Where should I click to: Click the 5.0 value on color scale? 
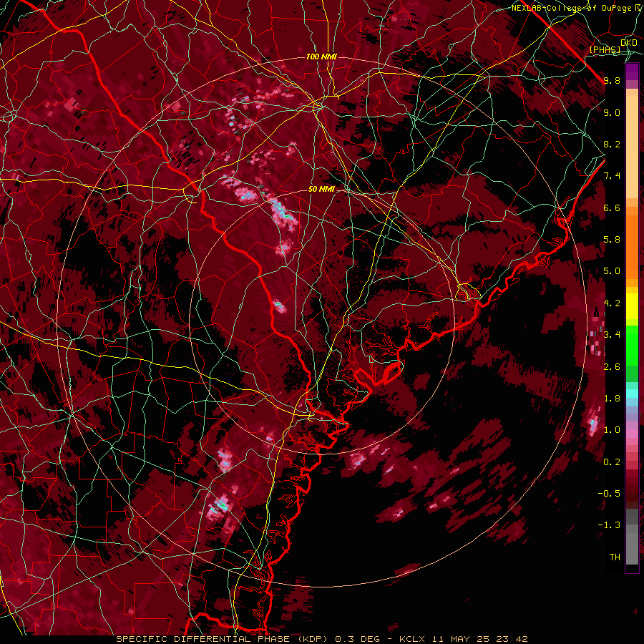612,271
